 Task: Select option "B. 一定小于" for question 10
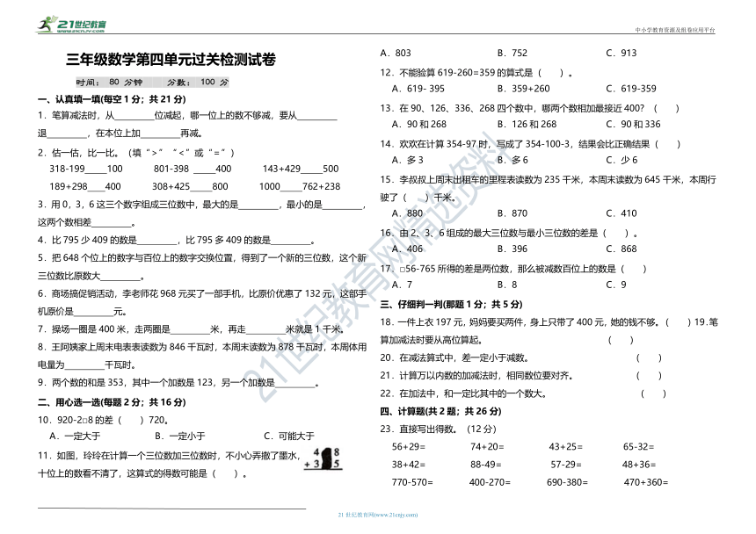180,437
